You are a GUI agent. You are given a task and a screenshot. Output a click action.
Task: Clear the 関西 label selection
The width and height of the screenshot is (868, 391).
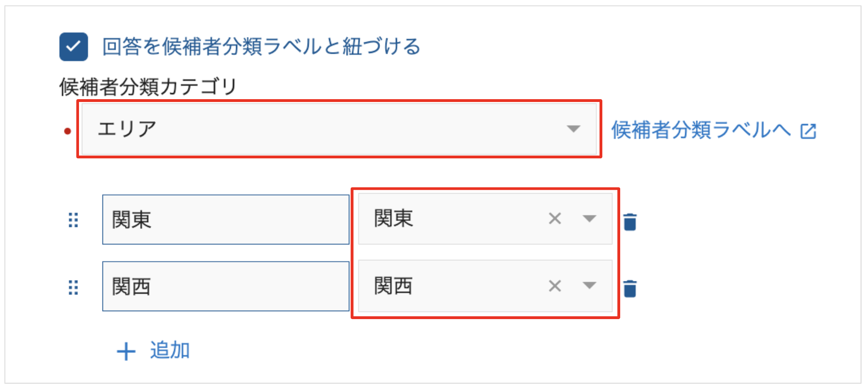coord(555,286)
